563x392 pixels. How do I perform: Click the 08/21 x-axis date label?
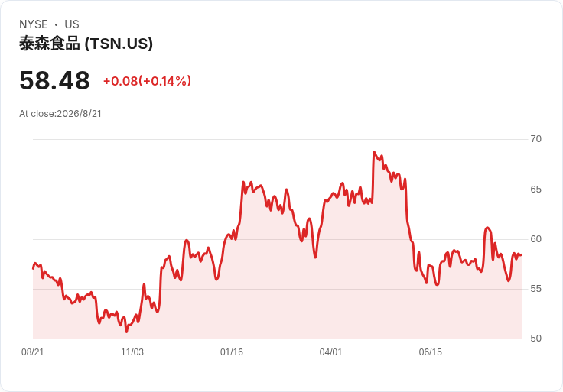(x=33, y=352)
